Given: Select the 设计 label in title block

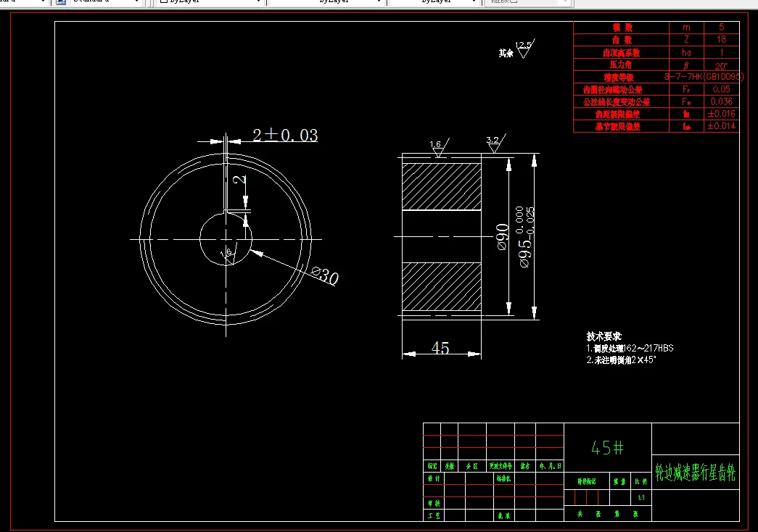Looking at the screenshot, I should point(434,478).
